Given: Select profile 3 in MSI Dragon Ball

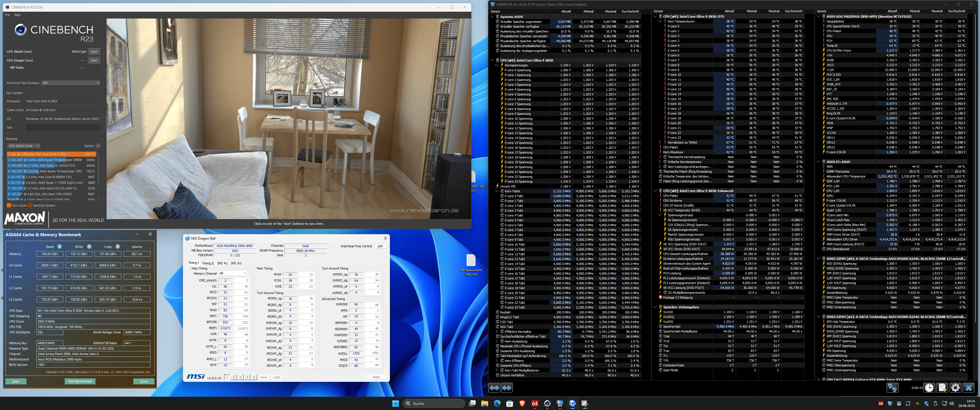Looking at the screenshot, I should pyautogui.click(x=241, y=377).
